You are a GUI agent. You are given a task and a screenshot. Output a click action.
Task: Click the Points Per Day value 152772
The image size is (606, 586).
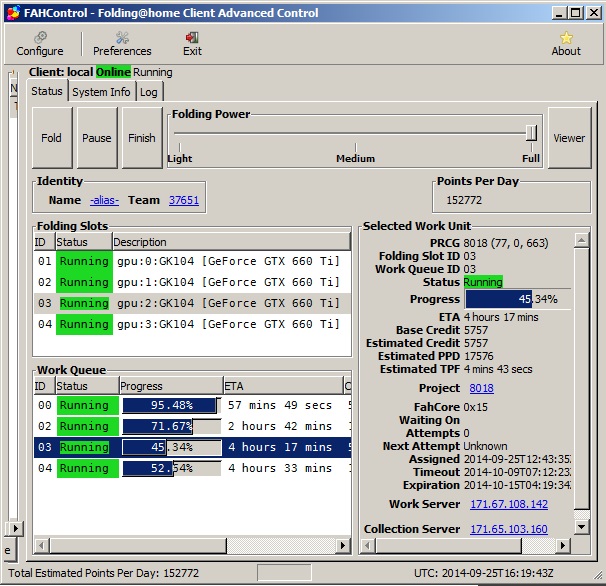click(x=464, y=200)
